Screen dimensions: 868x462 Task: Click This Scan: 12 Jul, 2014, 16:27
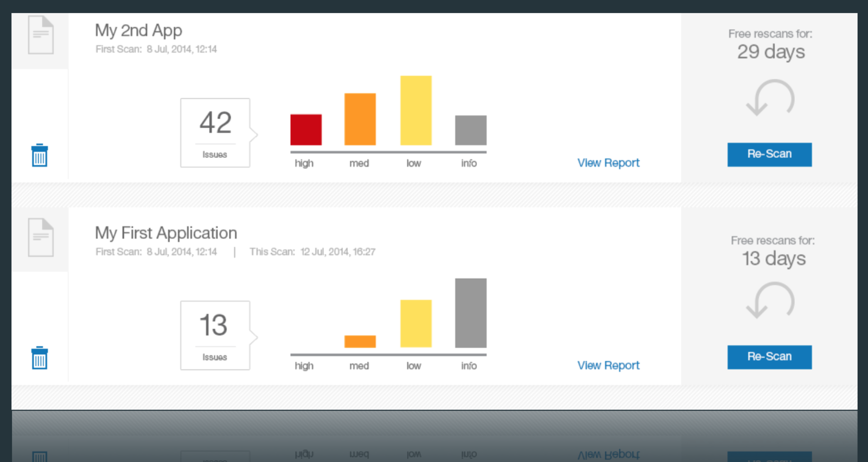(312, 252)
